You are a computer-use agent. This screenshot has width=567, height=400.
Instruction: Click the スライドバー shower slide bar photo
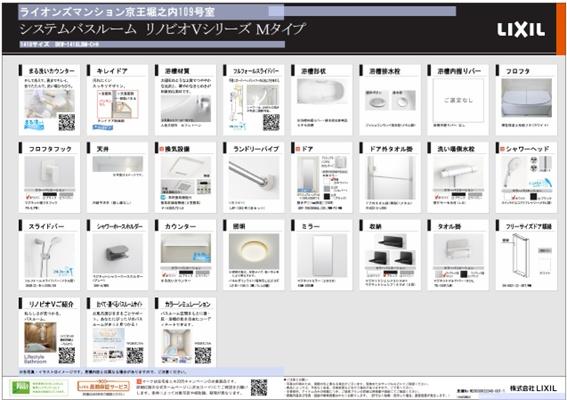(50, 255)
